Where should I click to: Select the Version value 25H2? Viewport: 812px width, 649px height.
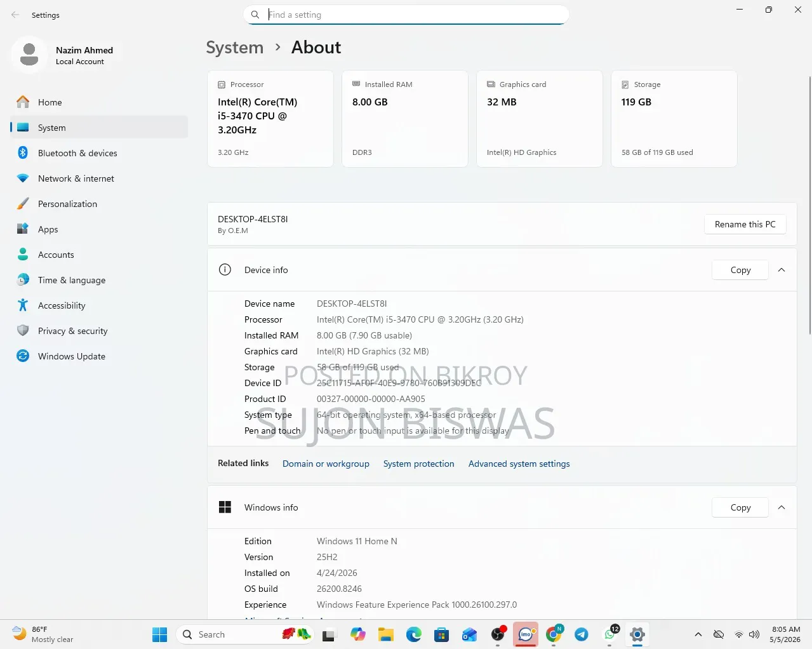pyautogui.click(x=327, y=557)
